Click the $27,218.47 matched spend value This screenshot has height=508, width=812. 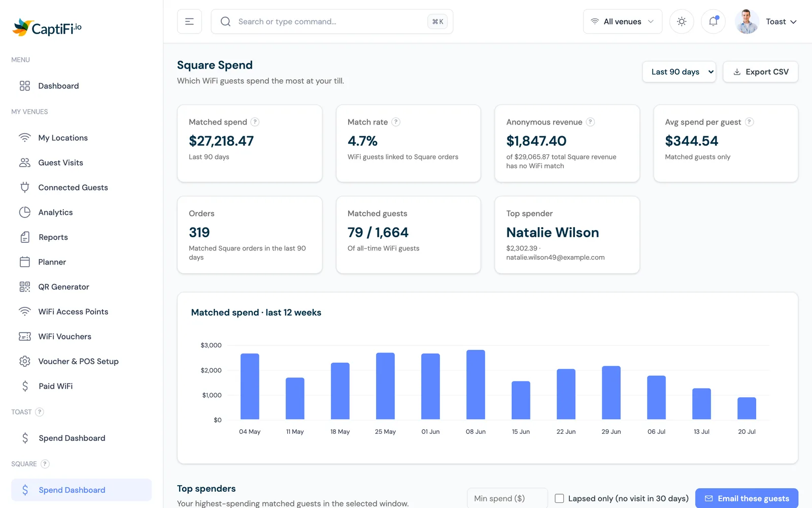point(221,141)
